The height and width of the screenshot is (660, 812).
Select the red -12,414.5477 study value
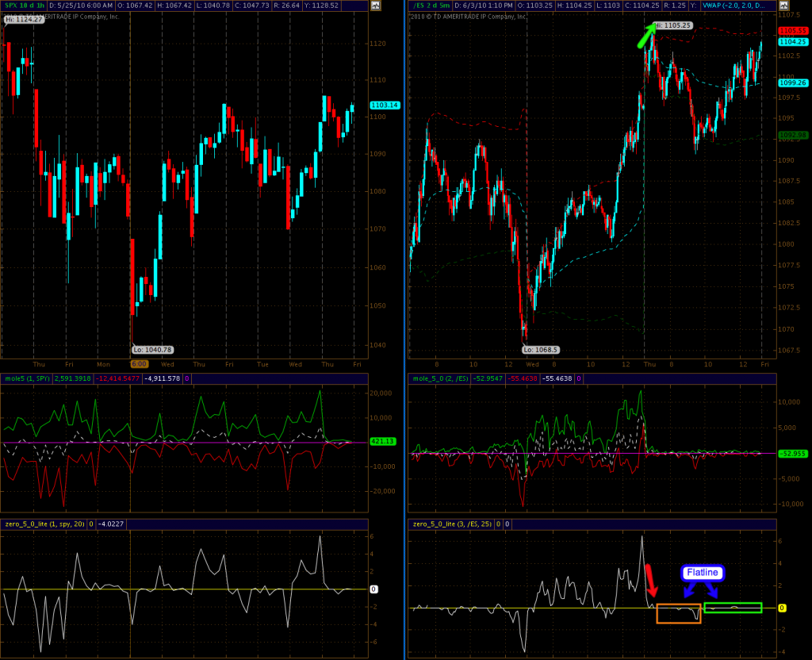[117, 378]
